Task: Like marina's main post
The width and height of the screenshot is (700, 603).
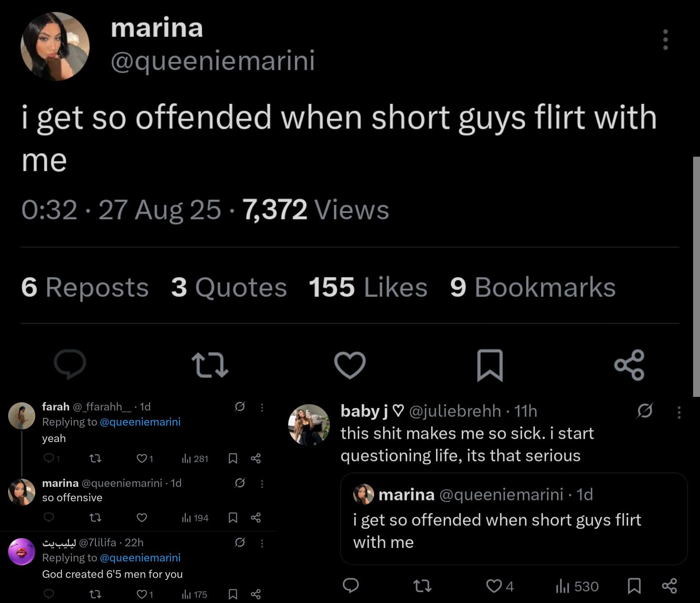Action: tap(350, 365)
